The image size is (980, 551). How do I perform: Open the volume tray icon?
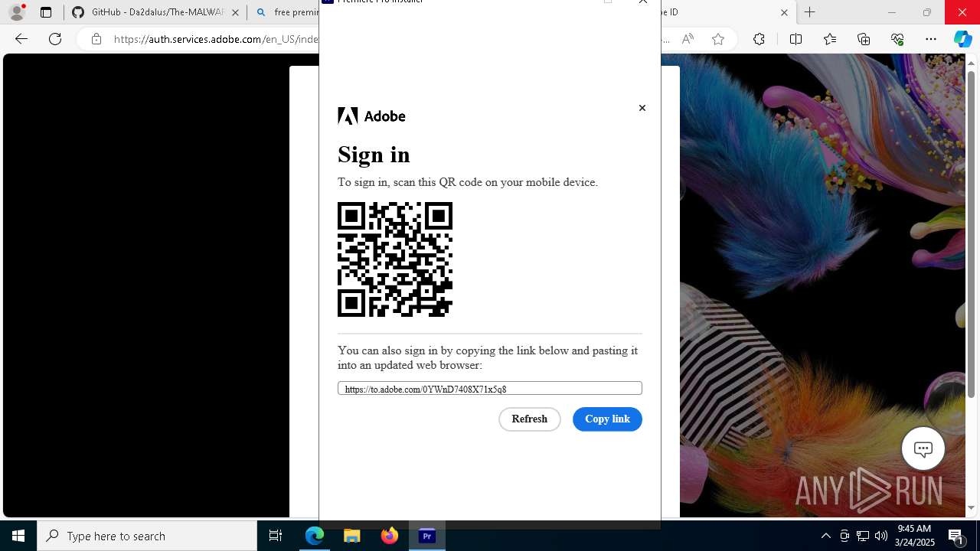click(x=881, y=536)
